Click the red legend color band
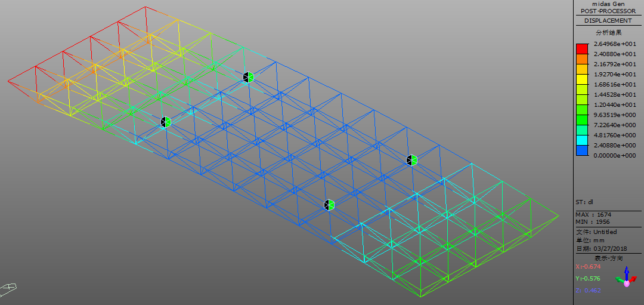This screenshot has width=644, height=305. click(582, 49)
